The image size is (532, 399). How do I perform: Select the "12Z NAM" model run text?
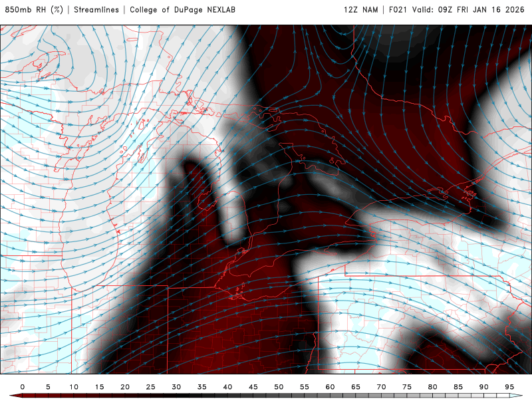coord(360,9)
